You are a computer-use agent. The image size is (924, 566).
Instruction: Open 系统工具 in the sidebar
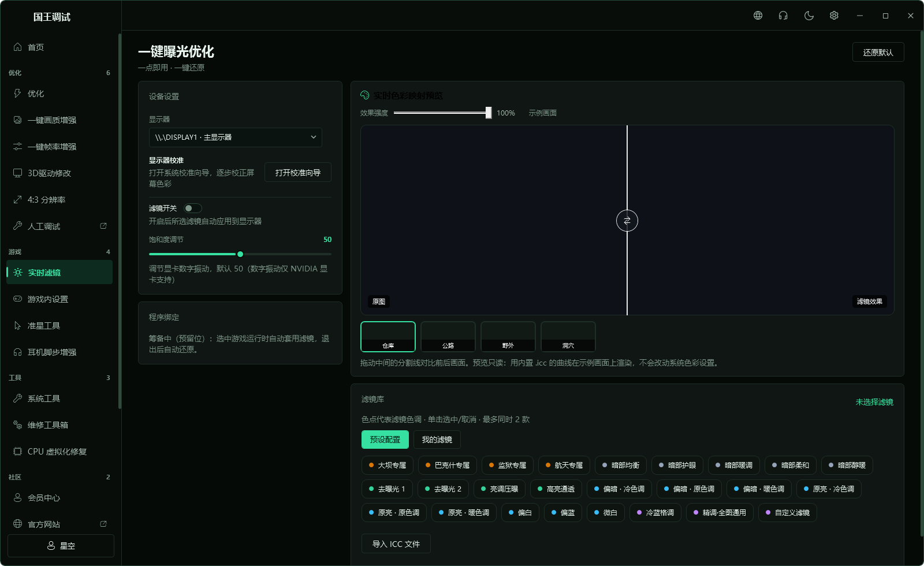(x=59, y=399)
